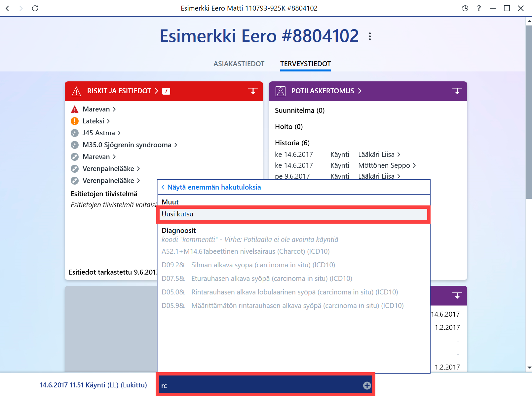Collapse the Riskit ja esitiedot panel arrow
The height and width of the screenshot is (396, 532).
pyautogui.click(x=253, y=91)
